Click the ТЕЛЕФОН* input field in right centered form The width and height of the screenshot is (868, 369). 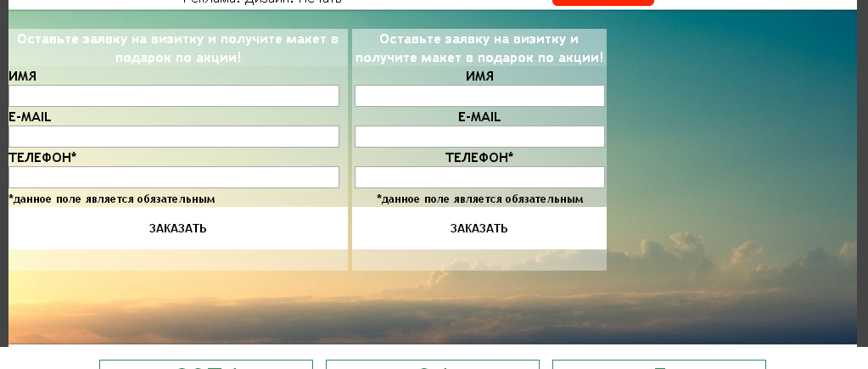click(x=479, y=177)
